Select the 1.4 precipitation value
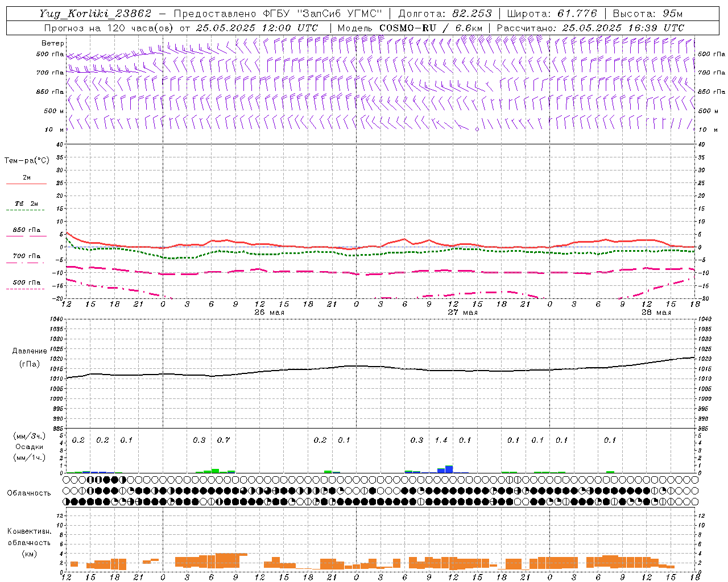The width and height of the screenshot is (728, 582). point(441,440)
